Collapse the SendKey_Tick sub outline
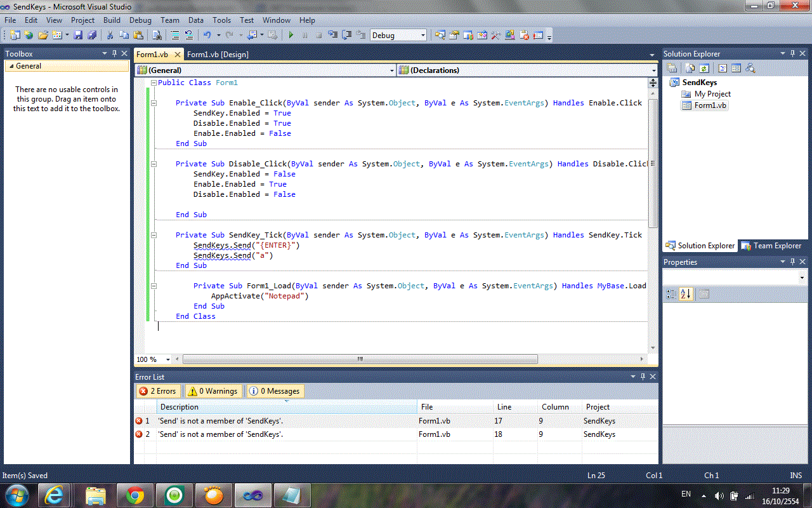 pyautogui.click(x=154, y=235)
